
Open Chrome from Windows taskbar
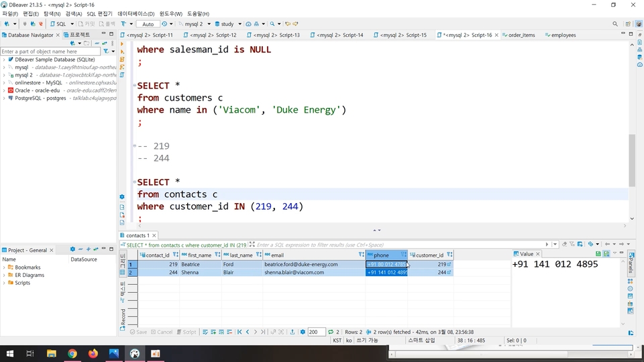tap(72, 353)
